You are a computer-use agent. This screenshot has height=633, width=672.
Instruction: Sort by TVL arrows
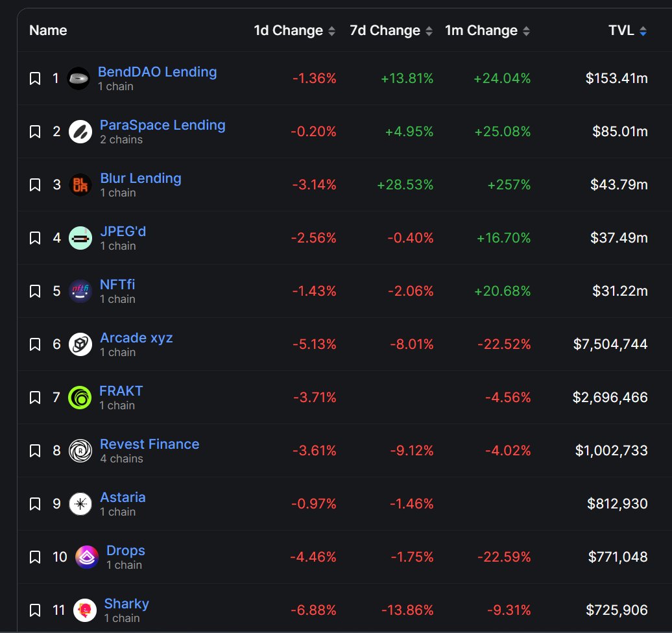[643, 31]
